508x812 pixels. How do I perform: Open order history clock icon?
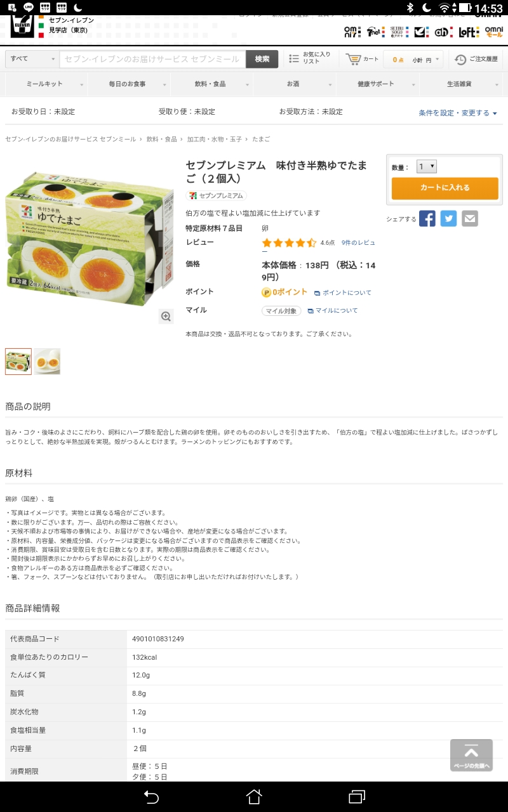tap(461, 59)
